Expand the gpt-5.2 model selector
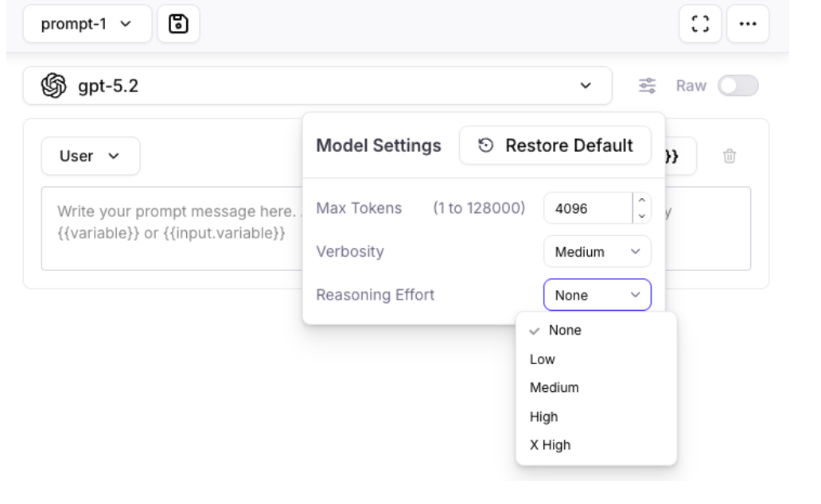 tap(586, 86)
